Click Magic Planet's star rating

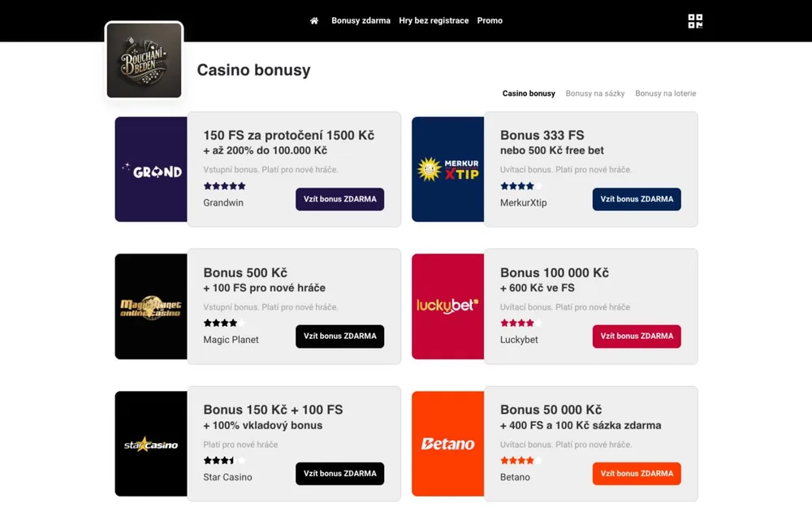coord(224,323)
